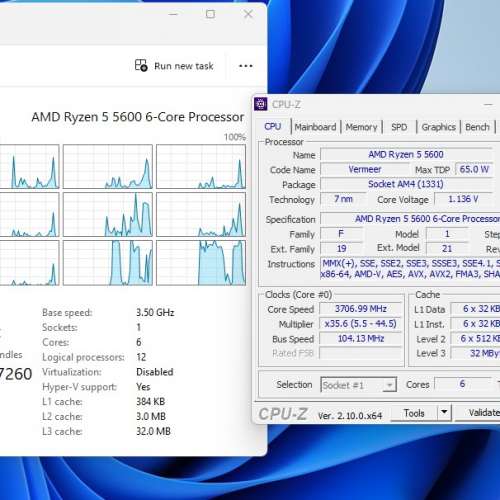The height and width of the screenshot is (500, 500).
Task: Click the Tools button in CPU-Z
Action: [x=414, y=413]
